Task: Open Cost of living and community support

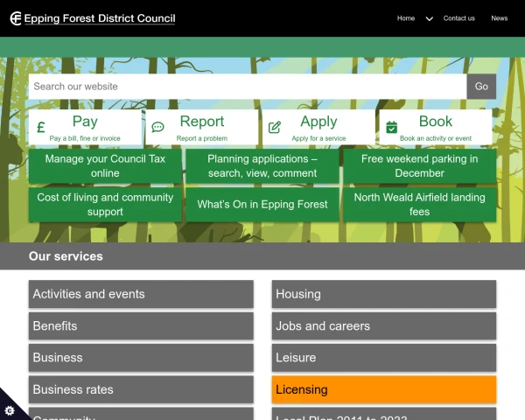Action: coord(105,205)
